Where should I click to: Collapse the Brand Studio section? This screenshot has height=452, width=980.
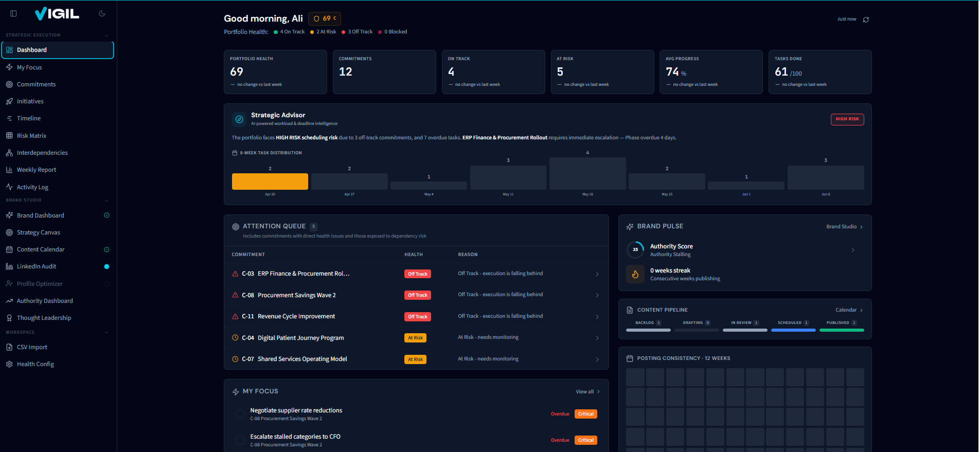click(x=106, y=201)
